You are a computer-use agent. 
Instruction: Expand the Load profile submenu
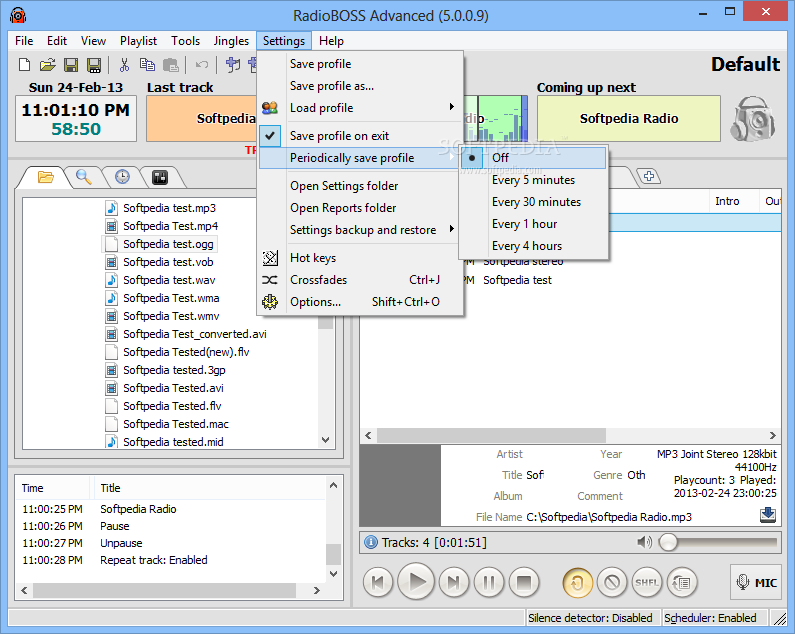(452, 107)
